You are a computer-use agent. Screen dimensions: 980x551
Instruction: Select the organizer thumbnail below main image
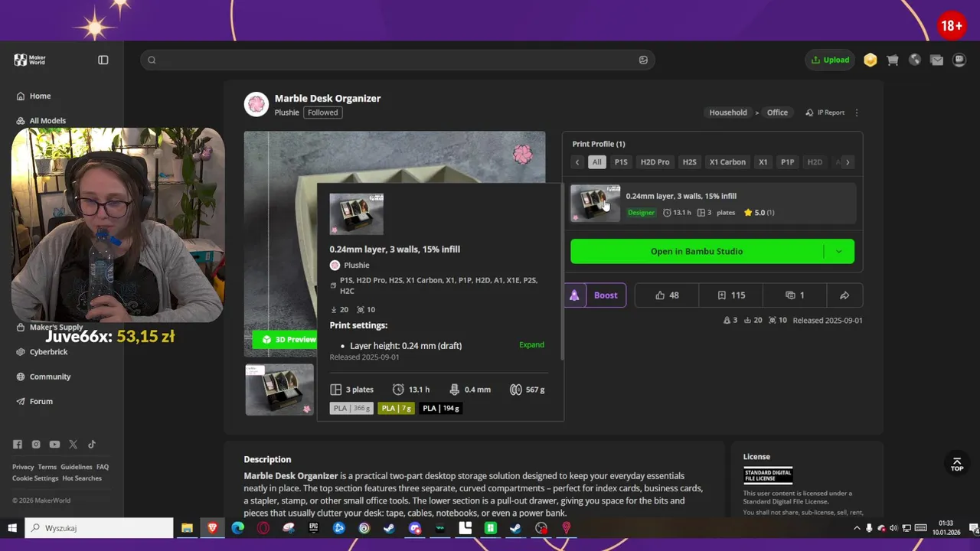(279, 390)
